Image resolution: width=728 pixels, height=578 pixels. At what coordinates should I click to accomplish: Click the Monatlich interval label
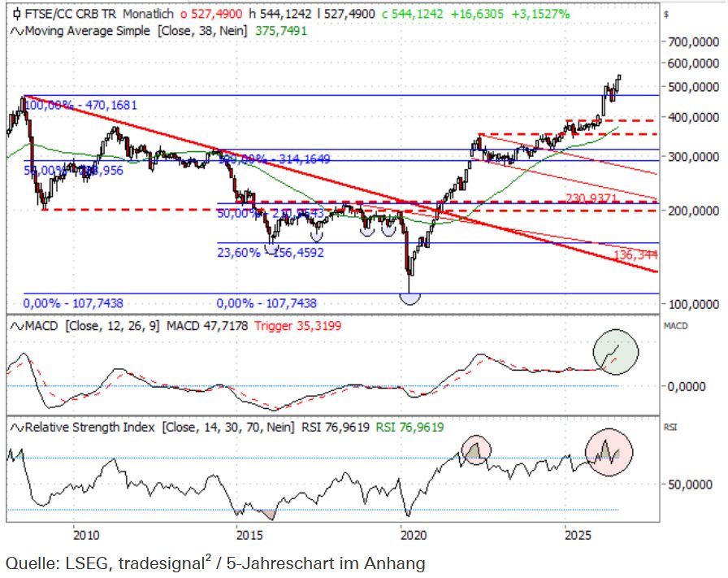pyautogui.click(x=148, y=14)
